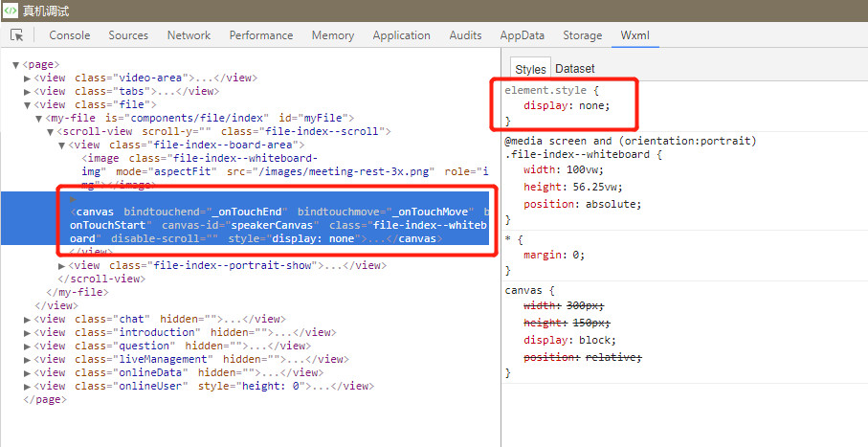Screen dimensions: 868x447
Task: Select the closing page tag
Action: 45,399
